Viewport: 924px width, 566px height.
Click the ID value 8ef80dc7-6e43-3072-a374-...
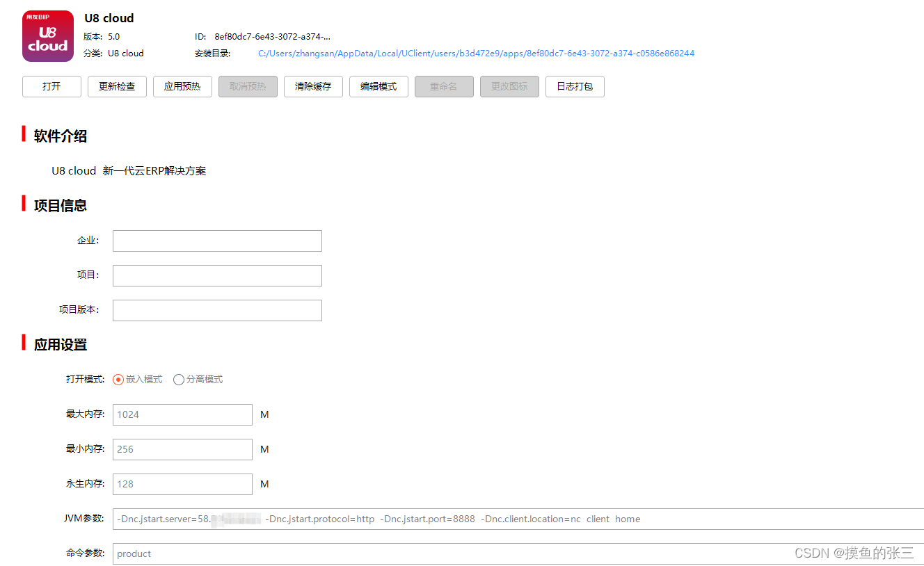(x=273, y=37)
